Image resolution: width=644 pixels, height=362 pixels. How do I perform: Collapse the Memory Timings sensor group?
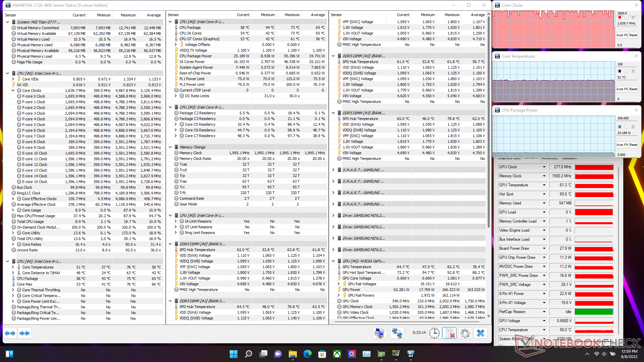[x=170, y=147]
